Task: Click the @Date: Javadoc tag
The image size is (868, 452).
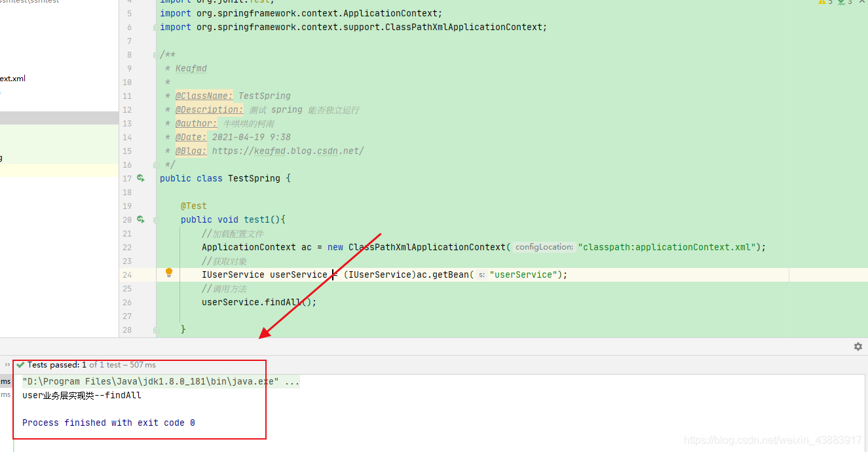Action: tap(191, 137)
